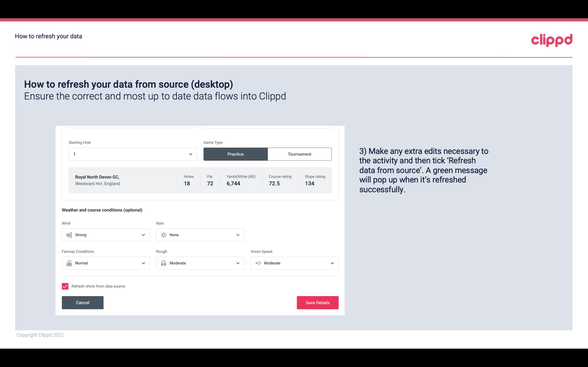This screenshot has width=588, height=367.
Task: Click the fairway conditions icon
Action: [69, 263]
